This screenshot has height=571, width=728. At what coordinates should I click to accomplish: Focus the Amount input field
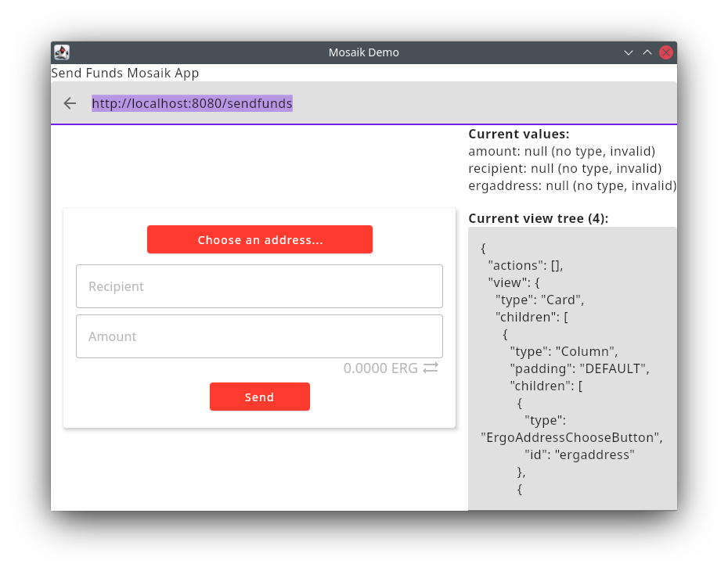pyautogui.click(x=259, y=336)
